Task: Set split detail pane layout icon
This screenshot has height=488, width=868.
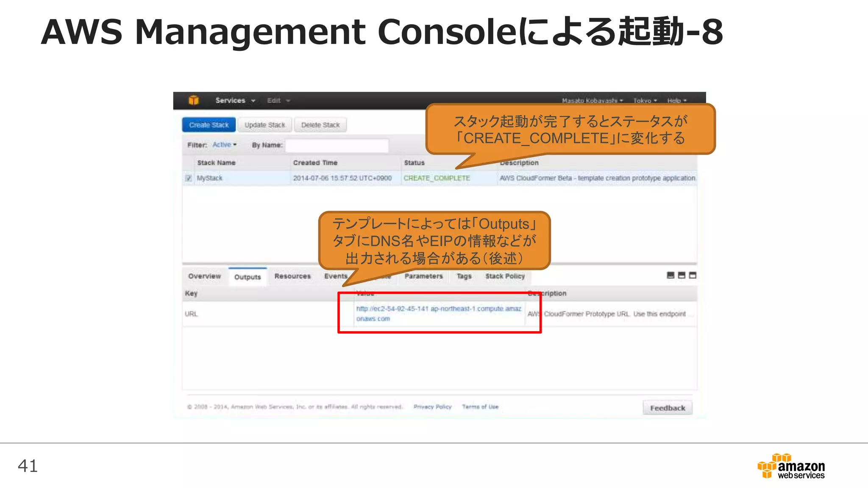Action: (682, 275)
